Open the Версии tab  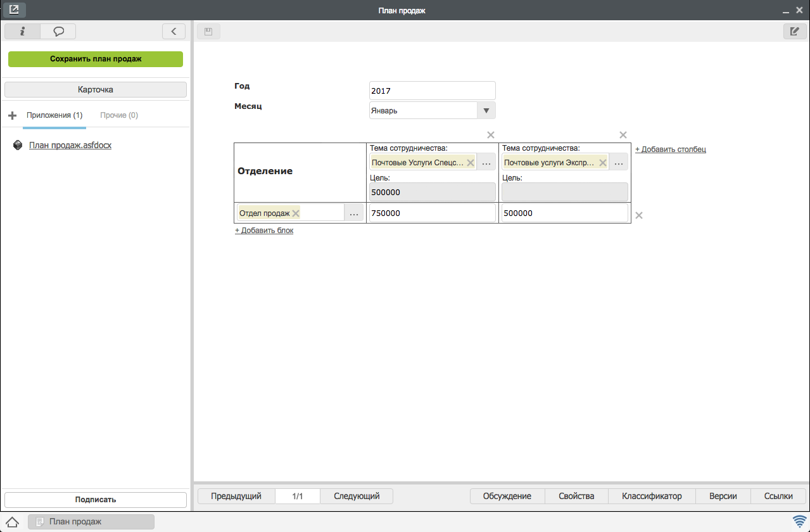click(x=723, y=497)
